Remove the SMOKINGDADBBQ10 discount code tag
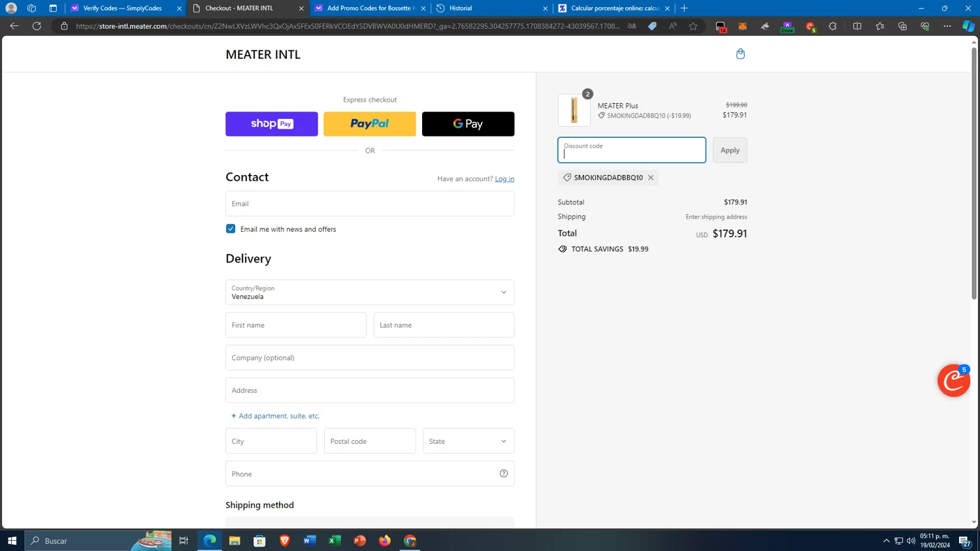The image size is (980, 551). tap(651, 178)
